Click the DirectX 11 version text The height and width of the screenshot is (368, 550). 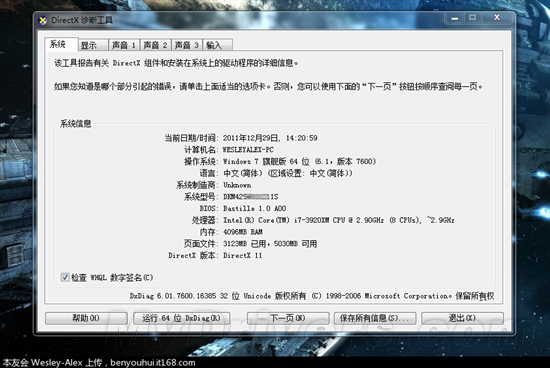(243, 255)
